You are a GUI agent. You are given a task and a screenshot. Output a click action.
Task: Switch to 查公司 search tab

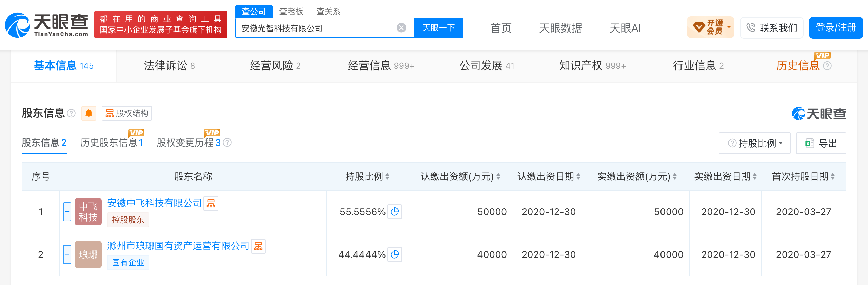[254, 12]
